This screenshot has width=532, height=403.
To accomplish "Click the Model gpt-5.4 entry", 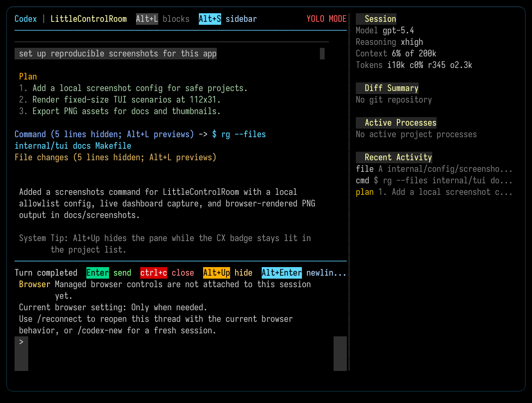I will [x=385, y=30].
